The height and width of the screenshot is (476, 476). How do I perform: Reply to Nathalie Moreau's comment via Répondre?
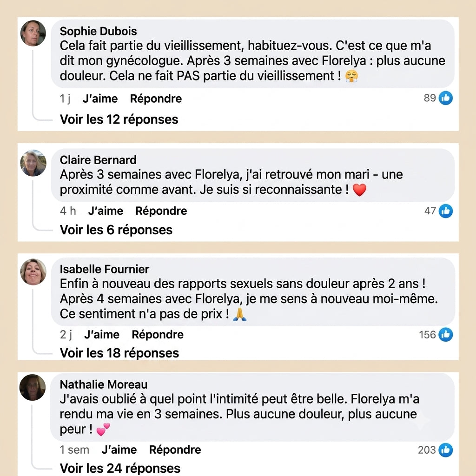click(175, 450)
